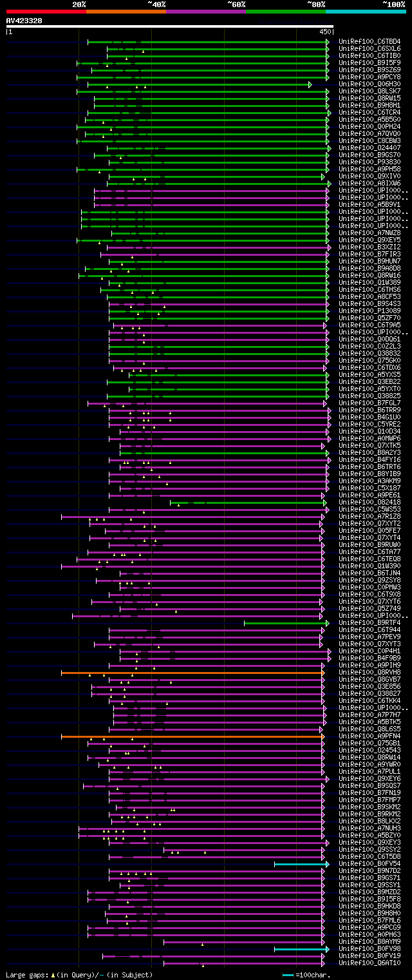
Task: Select the UniRef100_A0MWP6 label
Action: point(370,438)
